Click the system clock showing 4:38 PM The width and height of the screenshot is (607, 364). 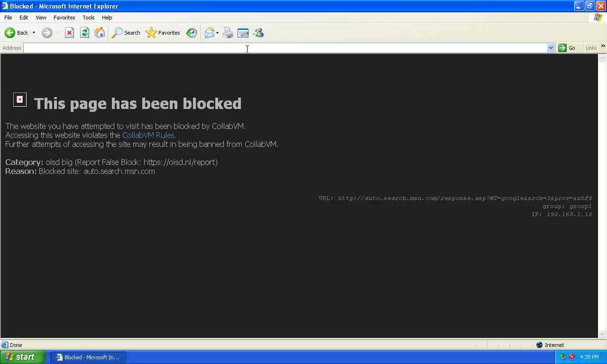click(x=589, y=357)
